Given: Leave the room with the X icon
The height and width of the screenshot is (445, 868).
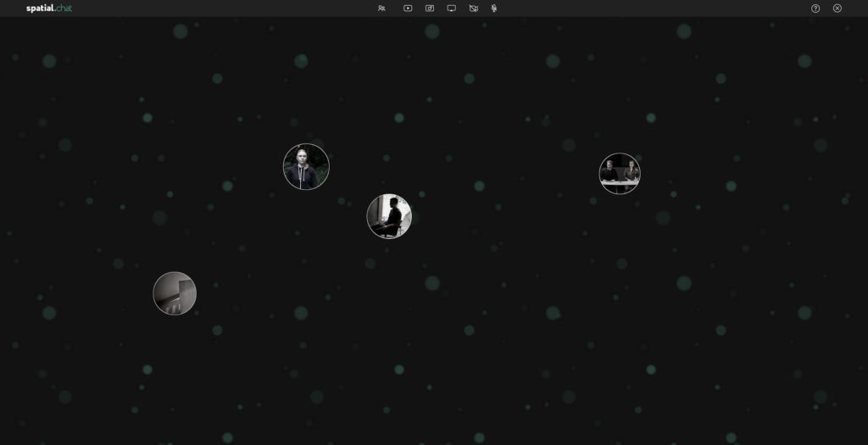Looking at the screenshot, I should (x=837, y=8).
